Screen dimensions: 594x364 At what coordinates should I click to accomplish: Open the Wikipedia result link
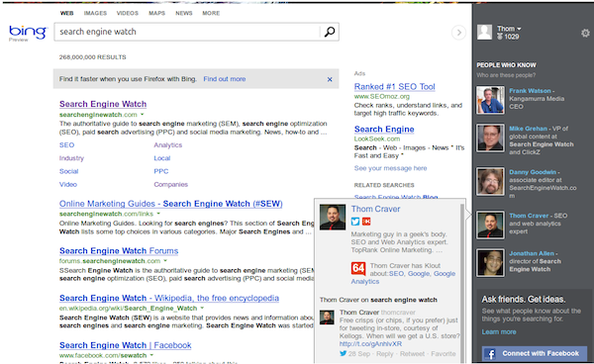(x=169, y=298)
